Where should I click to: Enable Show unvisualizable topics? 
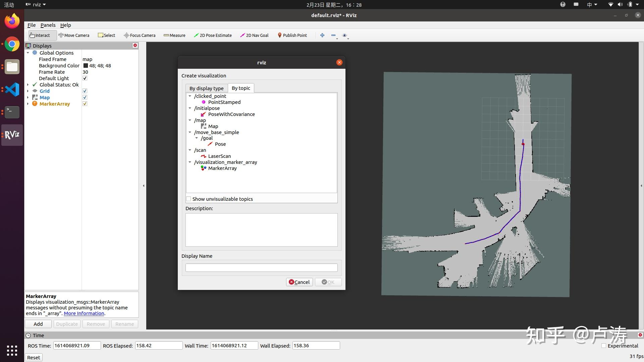click(x=189, y=199)
